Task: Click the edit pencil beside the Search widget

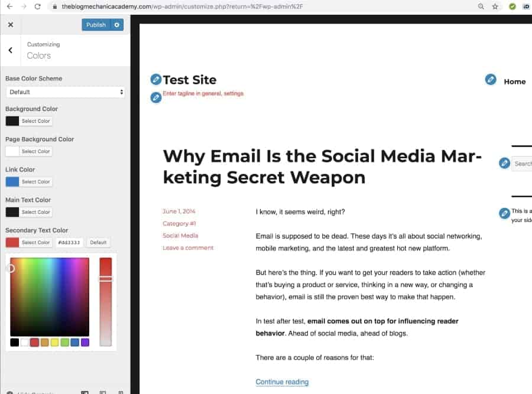Action: pyautogui.click(x=504, y=164)
